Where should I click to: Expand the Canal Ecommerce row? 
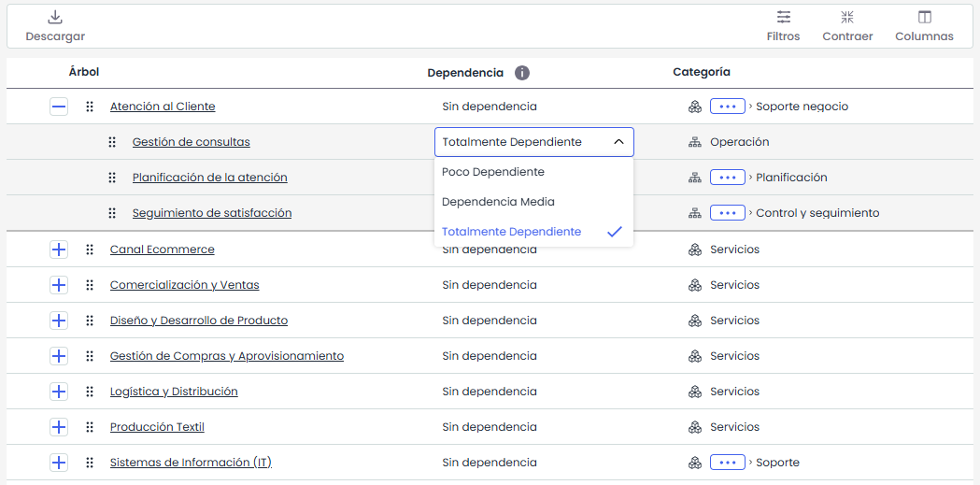point(59,250)
